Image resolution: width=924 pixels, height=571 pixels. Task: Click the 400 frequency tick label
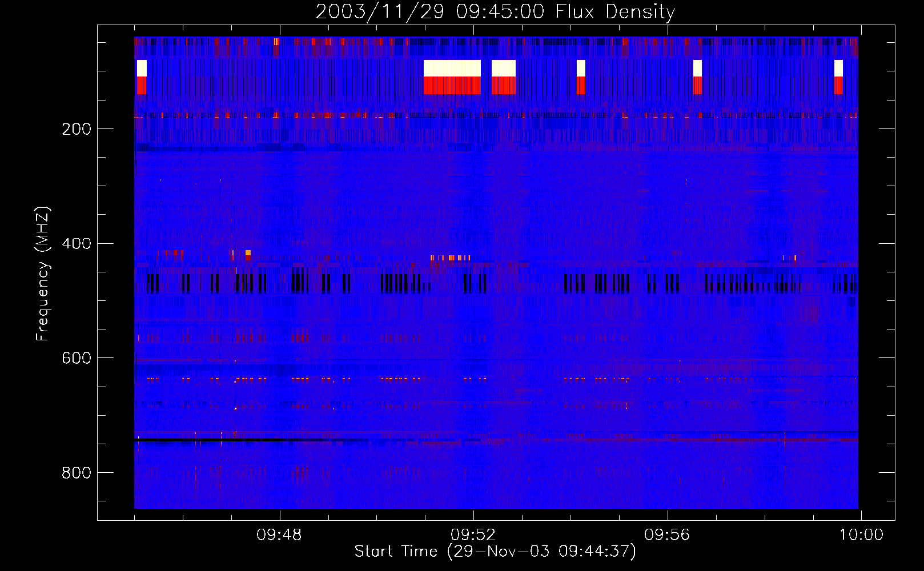click(77, 244)
